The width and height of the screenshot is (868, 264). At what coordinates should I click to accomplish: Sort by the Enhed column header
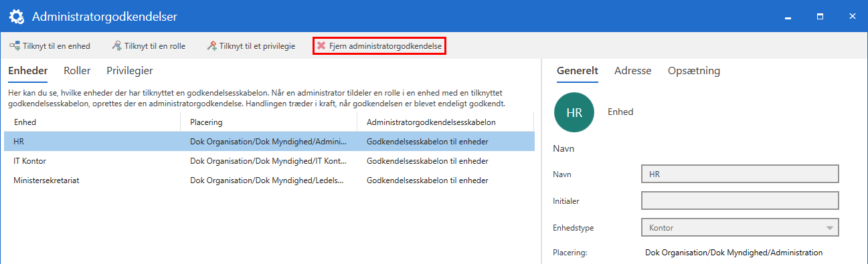point(92,122)
